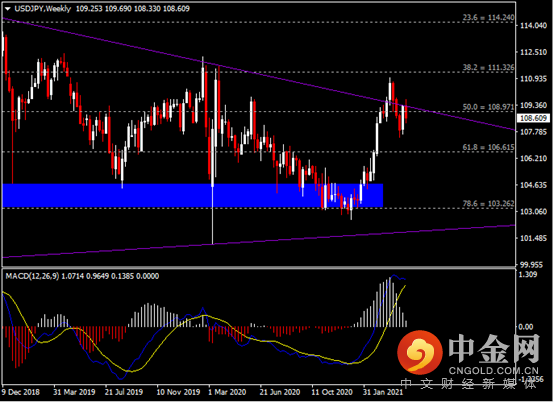Click the 114.040 price scale label
Viewport: 554px width, 402px height.
point(533,25)
